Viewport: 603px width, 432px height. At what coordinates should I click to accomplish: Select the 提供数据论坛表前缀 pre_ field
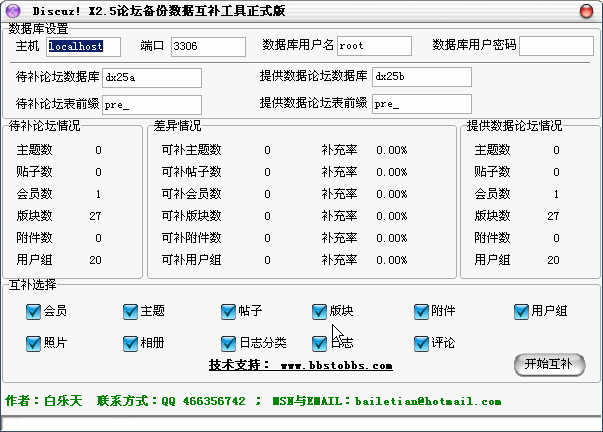point(421,104)
